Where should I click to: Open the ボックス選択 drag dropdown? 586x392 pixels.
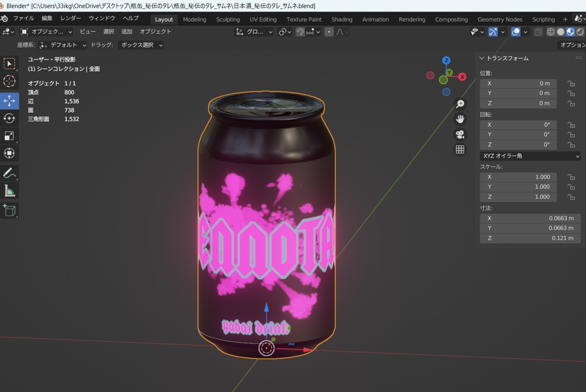click(141, 45)
